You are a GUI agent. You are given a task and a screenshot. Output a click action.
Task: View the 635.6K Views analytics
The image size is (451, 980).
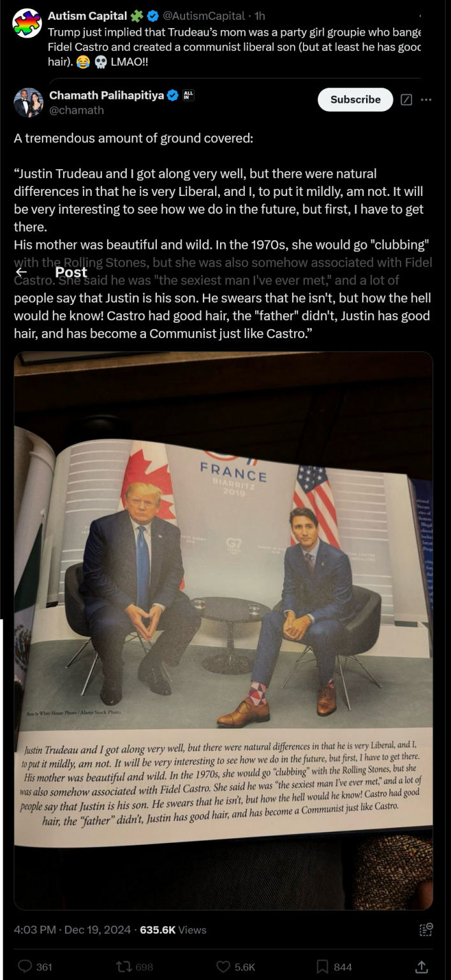(173, 930)
